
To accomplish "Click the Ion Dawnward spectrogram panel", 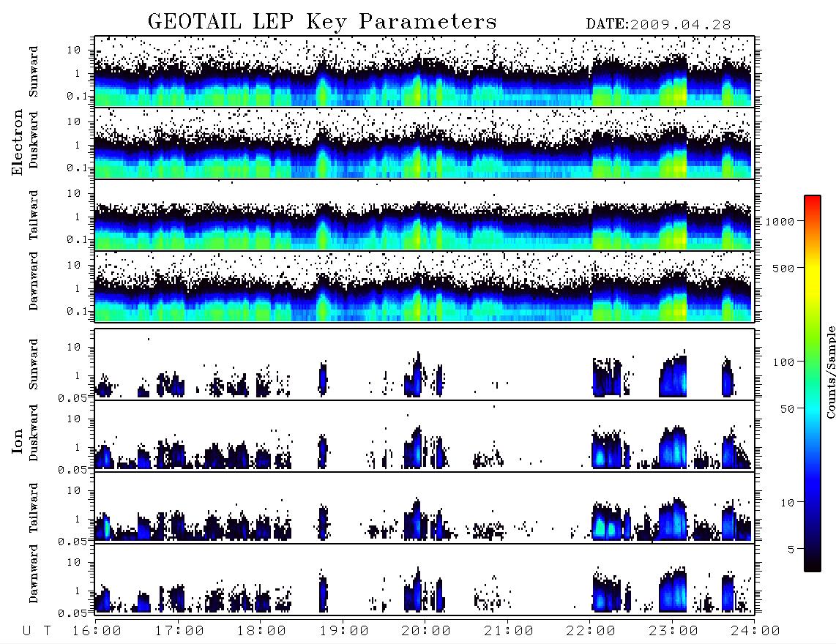I will pyautogui.click(x=425, y=580).
